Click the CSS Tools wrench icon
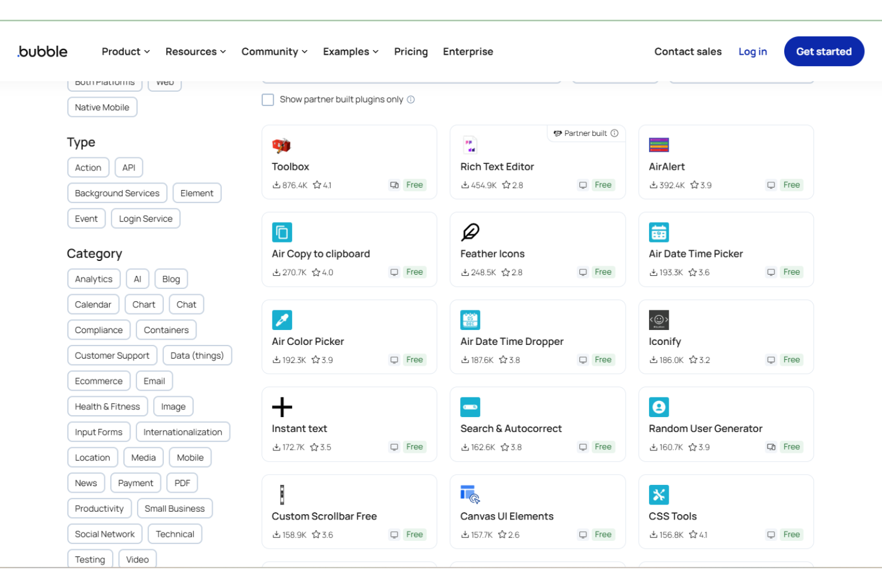This screenshot has height=588, width=882. 659,495
